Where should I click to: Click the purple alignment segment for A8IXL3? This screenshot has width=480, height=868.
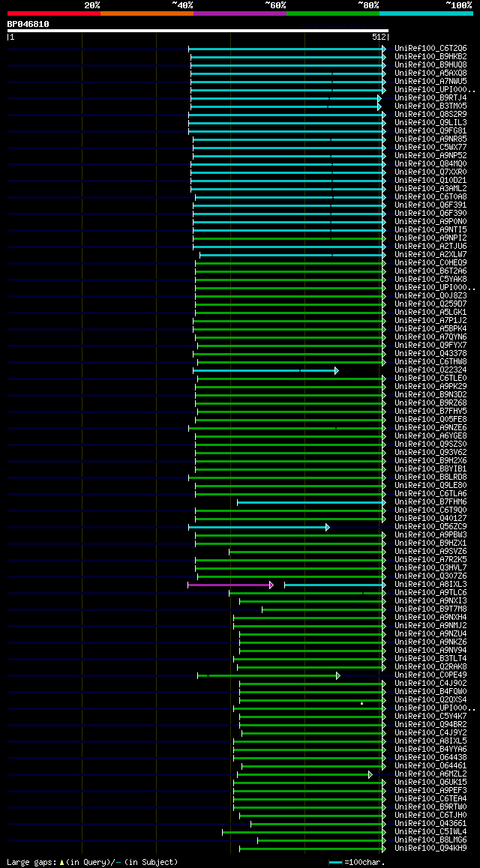[x=230, y=585]
